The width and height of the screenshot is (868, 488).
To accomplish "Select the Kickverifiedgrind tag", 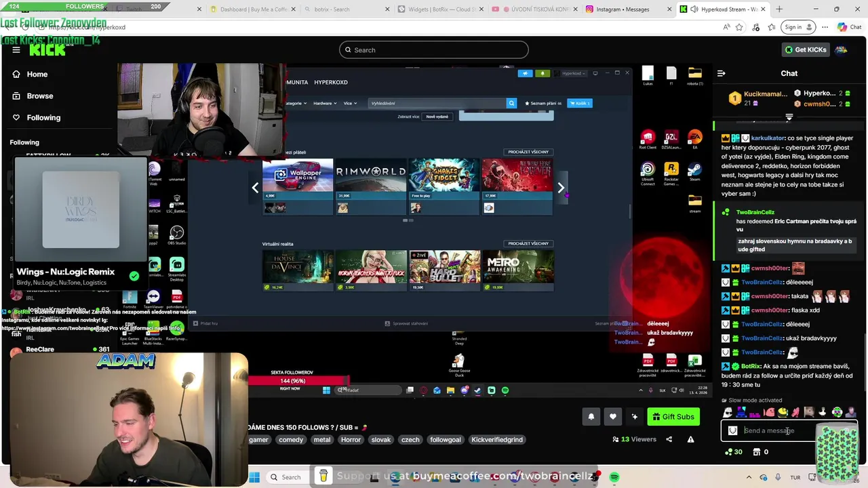I will coord(497,440).
